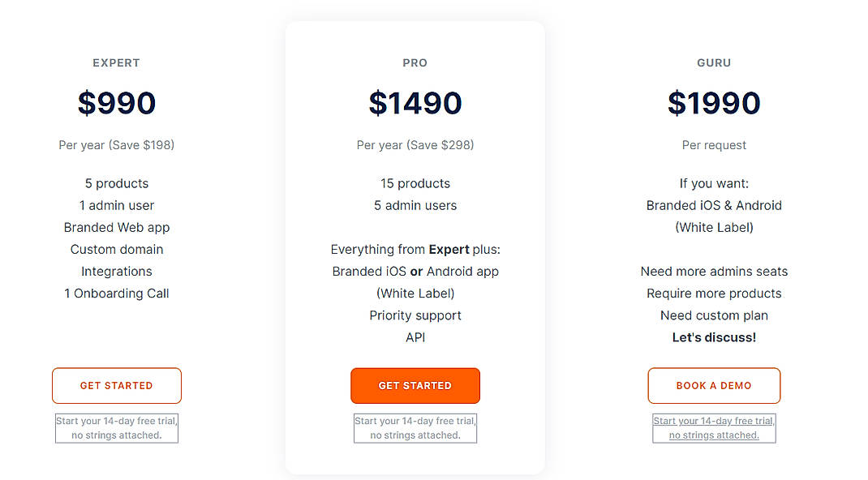Click 'Per request' under Guru
868x480 pixels.
pyautogui.click(x=713, y=144)
